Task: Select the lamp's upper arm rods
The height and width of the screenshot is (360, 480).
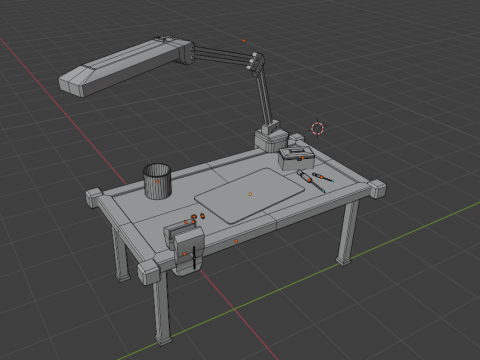Action: coord(222,55)
